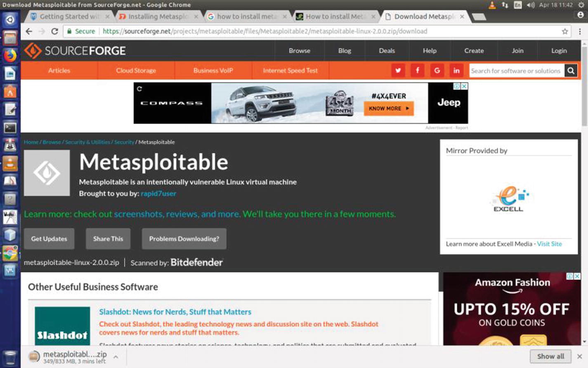Viewport: 588px width, 368px height.
Task: Open the Deals nav item
Action: 387,51
